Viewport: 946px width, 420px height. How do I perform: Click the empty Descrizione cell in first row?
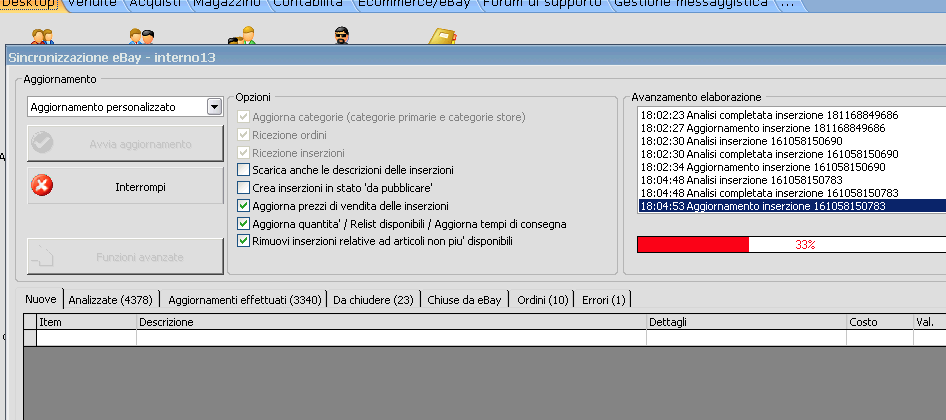(x=392, y=337)
